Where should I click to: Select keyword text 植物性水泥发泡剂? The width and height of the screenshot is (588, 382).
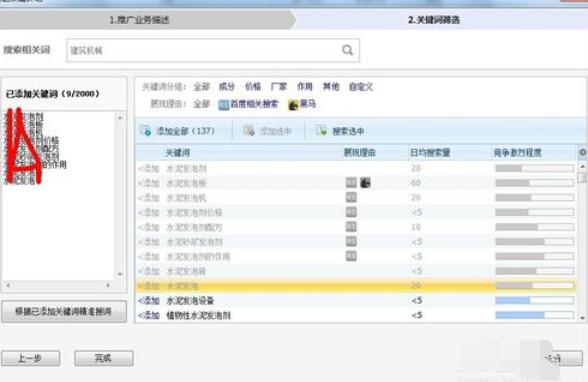[x=198, y=315]
